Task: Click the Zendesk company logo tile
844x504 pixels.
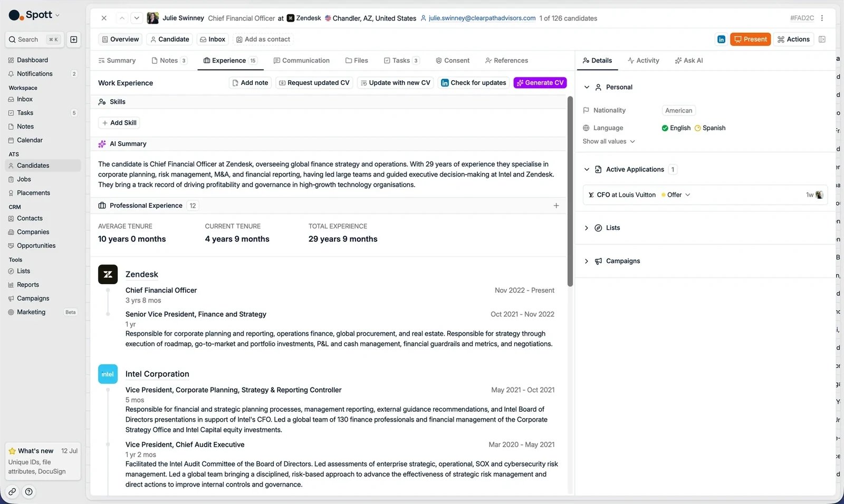Action: coord(108,274)
